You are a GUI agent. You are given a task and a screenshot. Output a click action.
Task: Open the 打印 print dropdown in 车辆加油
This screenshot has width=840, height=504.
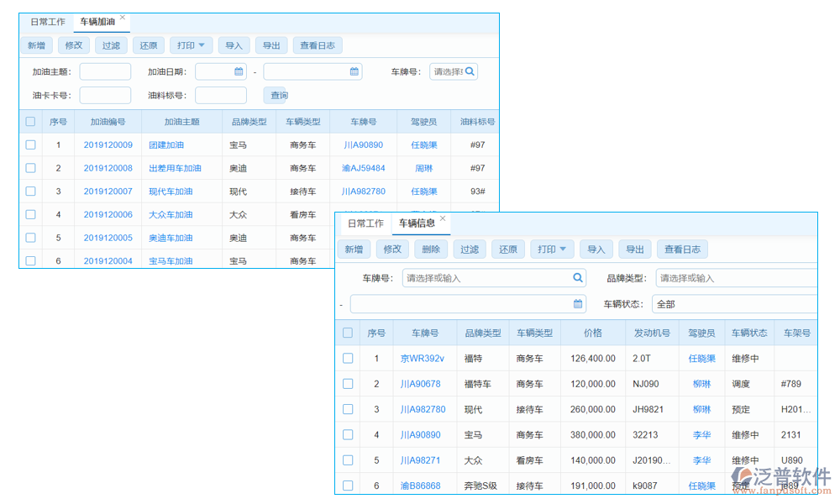point(191,45)
